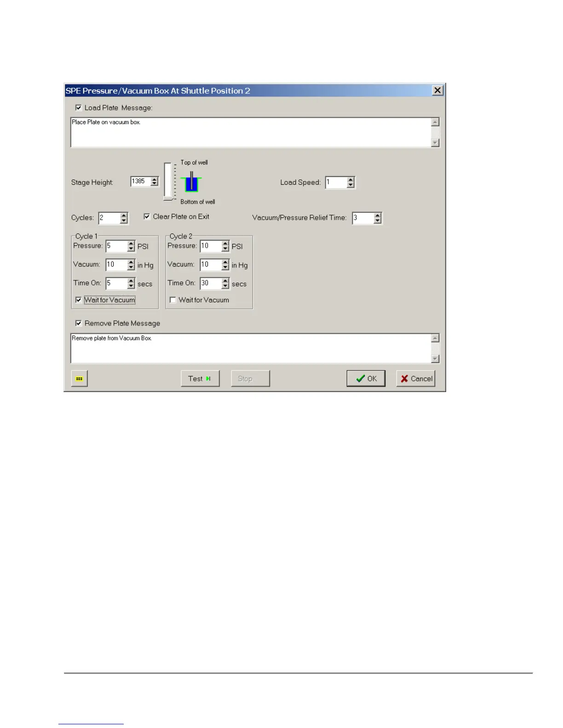Decrease Cycles count with down arrow
Image resolution: width=563 pixels, height=728 pixels.
(x=124, y=221)
